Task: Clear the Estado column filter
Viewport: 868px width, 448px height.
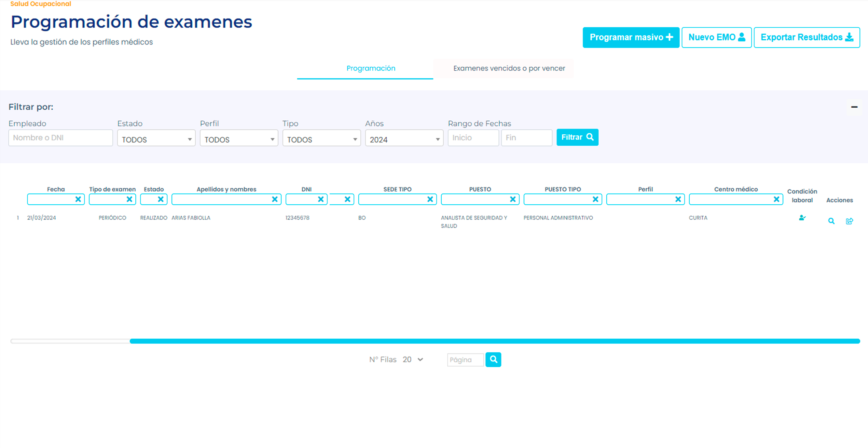Action: tap(161, 199)
